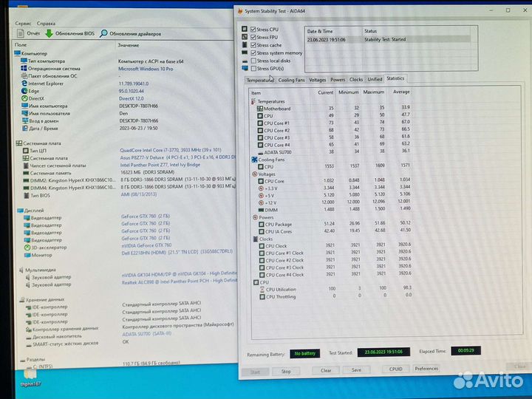
Task: Click the Мультимедиа speaker icon
Action: (x=21, y=270)
